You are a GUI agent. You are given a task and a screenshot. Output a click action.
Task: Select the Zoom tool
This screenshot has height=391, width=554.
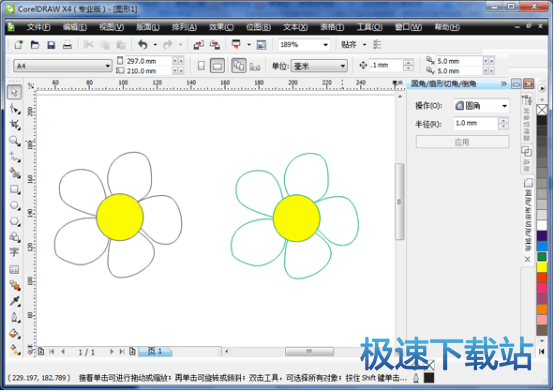pos(14,141)
